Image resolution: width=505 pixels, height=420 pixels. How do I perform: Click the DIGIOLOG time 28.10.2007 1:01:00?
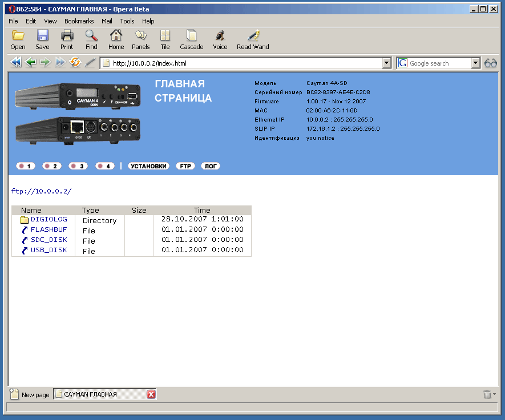click(202, 219)
